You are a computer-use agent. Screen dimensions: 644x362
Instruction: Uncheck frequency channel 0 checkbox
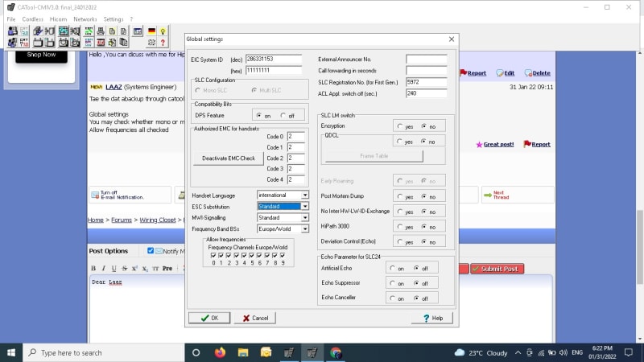pyautogui.click(x=213, y=255)
